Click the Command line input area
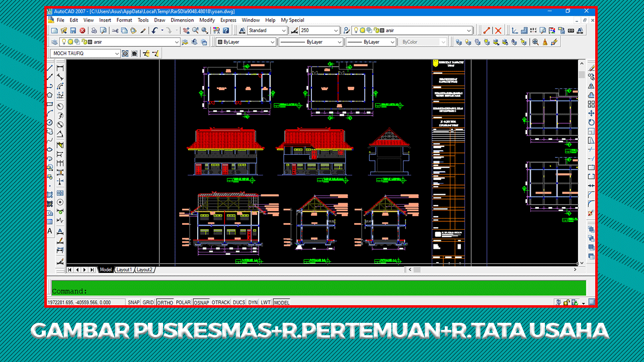Viewport: 644px width, 362px height. pyautogui.click(x=318, y=288)
